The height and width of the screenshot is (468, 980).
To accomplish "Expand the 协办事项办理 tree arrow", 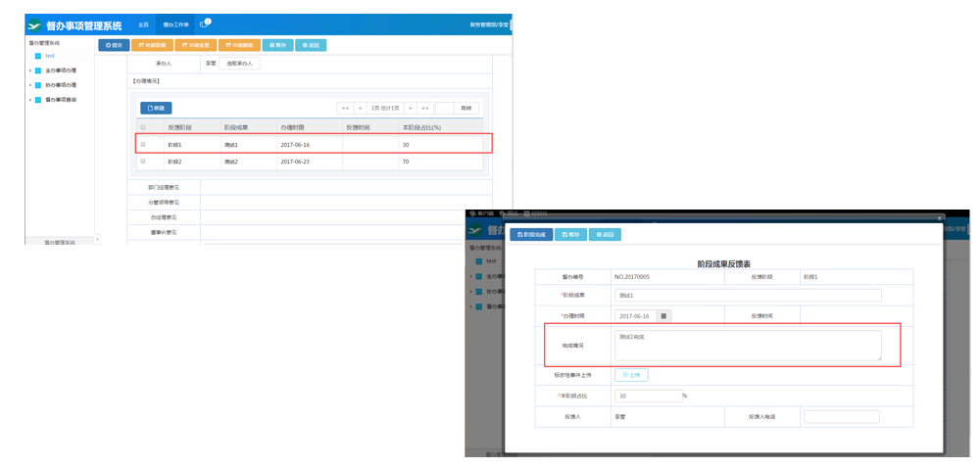I will coord(30,85).
